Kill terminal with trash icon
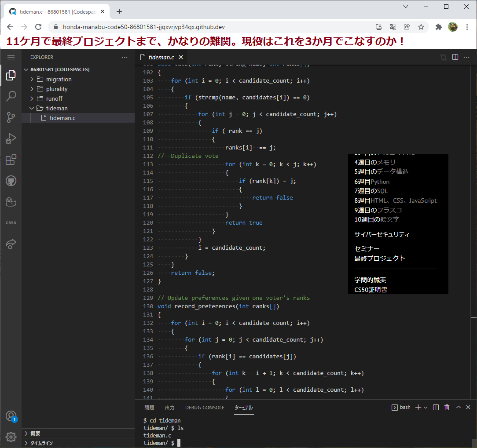 pyautogui.click(x=447, y=408)
